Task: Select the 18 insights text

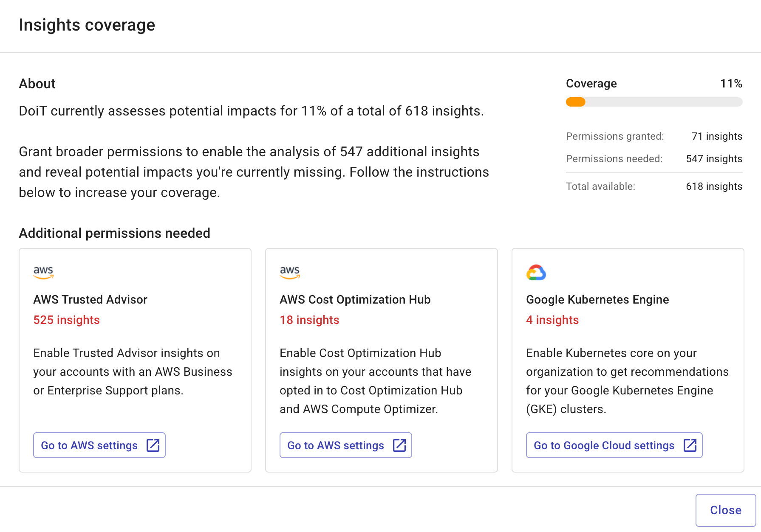Action: (x=309, y=320)
